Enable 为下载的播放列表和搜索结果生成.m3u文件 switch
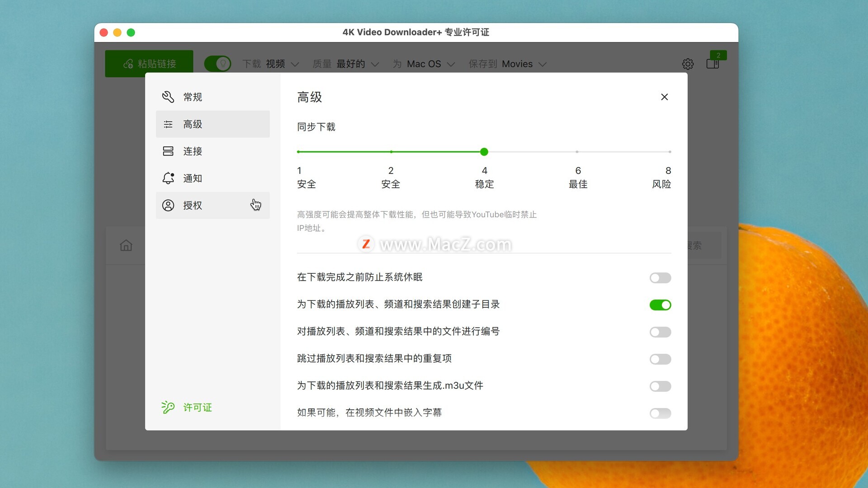The height and width of the screenshot is (488, 868). [x=660, y=386]
